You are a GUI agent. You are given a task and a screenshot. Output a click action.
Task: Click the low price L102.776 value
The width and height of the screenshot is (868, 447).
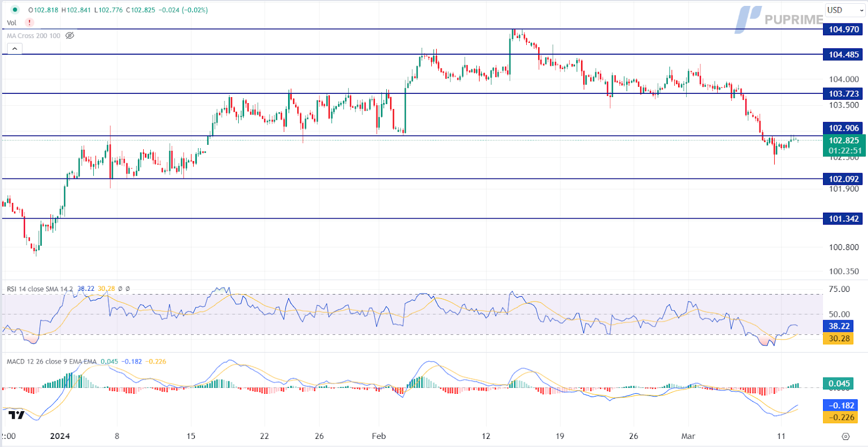108,10
